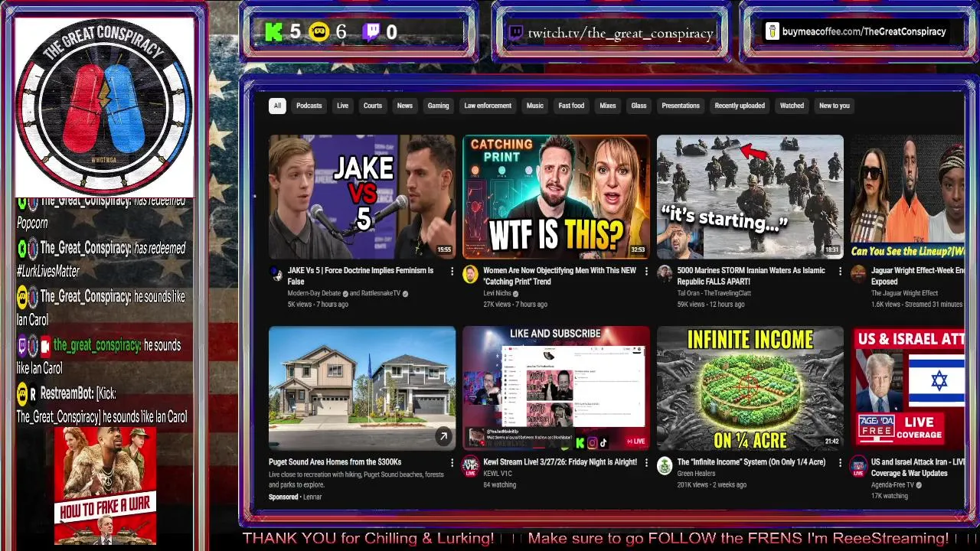Open '5000 Marines STORM Iranian Waters' title

(x=751, y=276)
